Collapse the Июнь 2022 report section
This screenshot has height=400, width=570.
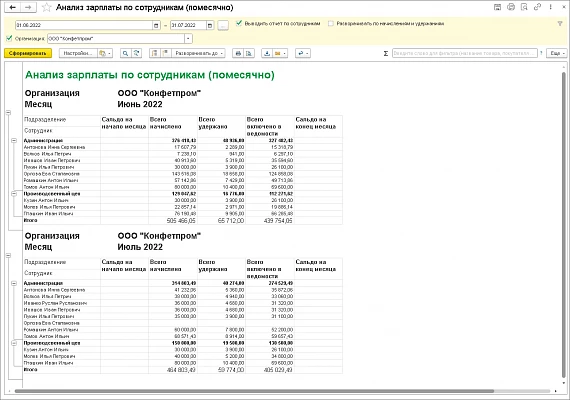(8, 113)
